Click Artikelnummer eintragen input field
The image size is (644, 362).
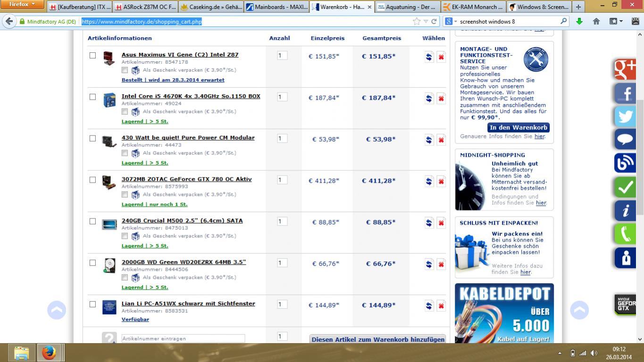click(x=183, y=338)
